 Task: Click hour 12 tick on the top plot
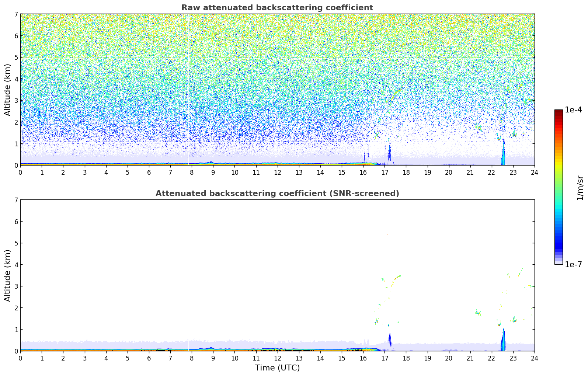pos(277,172)
